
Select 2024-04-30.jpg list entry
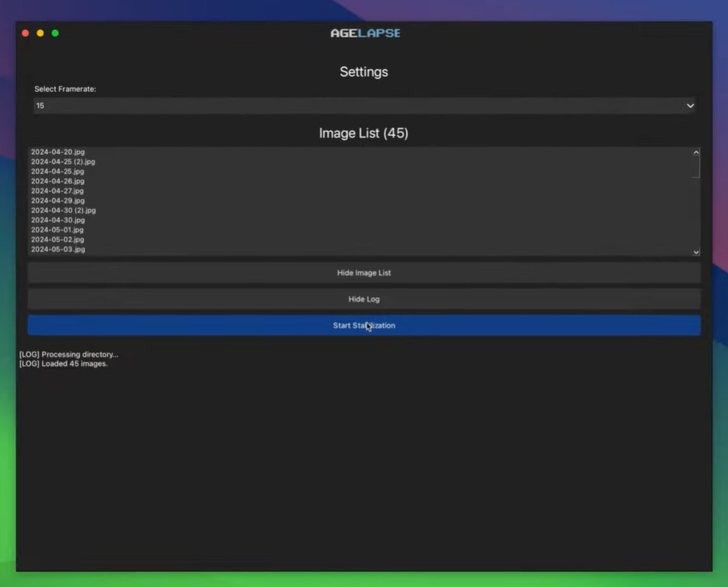[58, 220]
